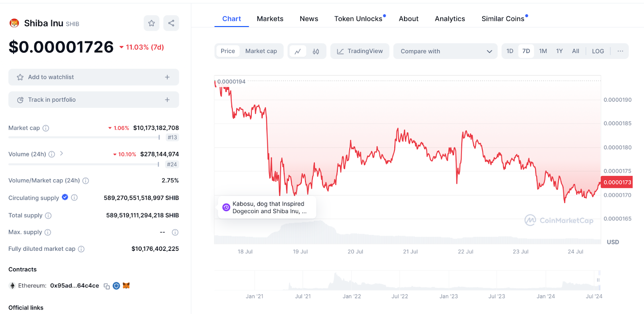Click the Circulating supply info icon
The width and height of the screenshot is (644, 314).
74,198
